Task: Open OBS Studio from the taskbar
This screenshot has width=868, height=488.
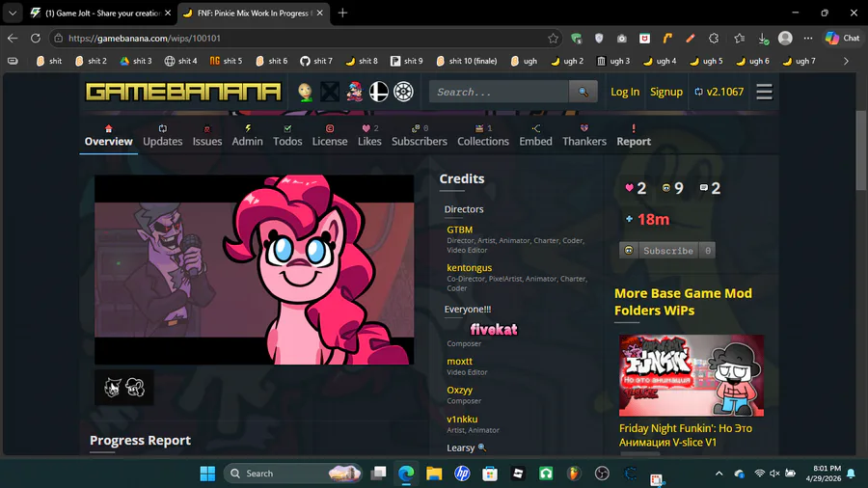Action: 602,474
